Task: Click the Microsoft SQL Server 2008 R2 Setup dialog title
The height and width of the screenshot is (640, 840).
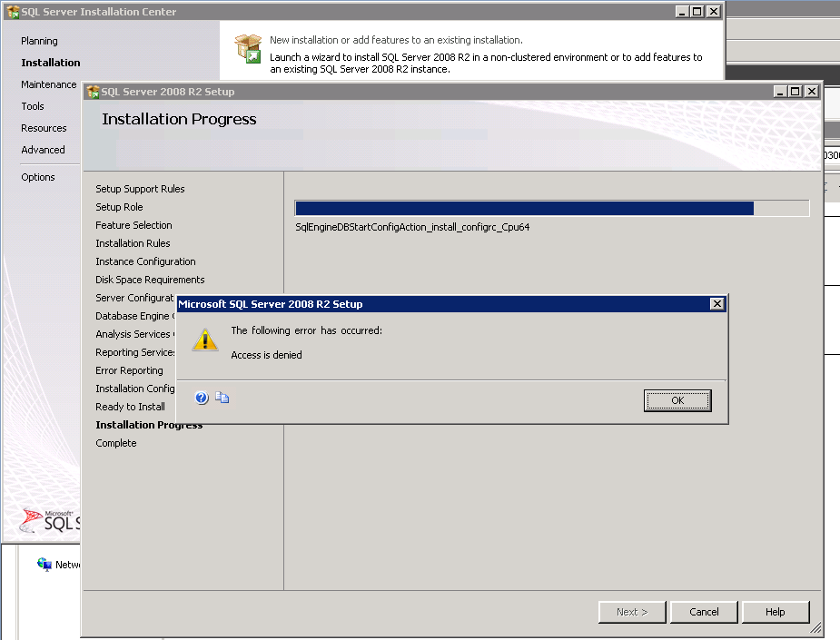Action: [271, 304]
